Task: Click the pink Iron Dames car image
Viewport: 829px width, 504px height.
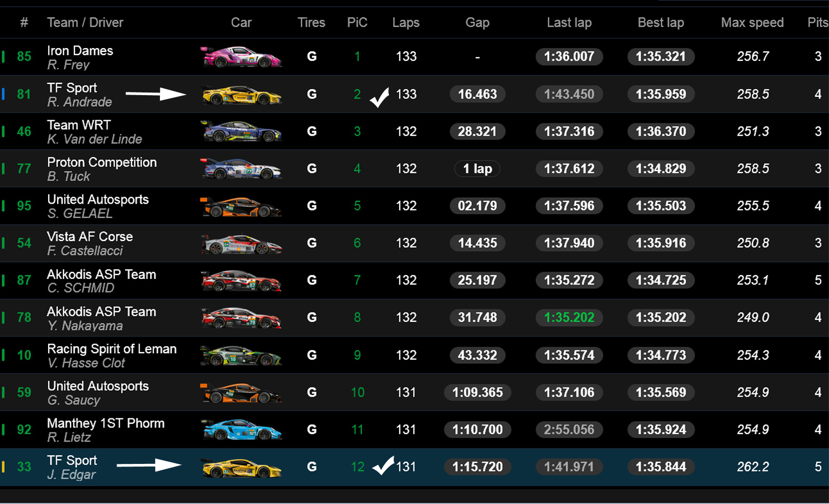Action: [x=241, y=57]
